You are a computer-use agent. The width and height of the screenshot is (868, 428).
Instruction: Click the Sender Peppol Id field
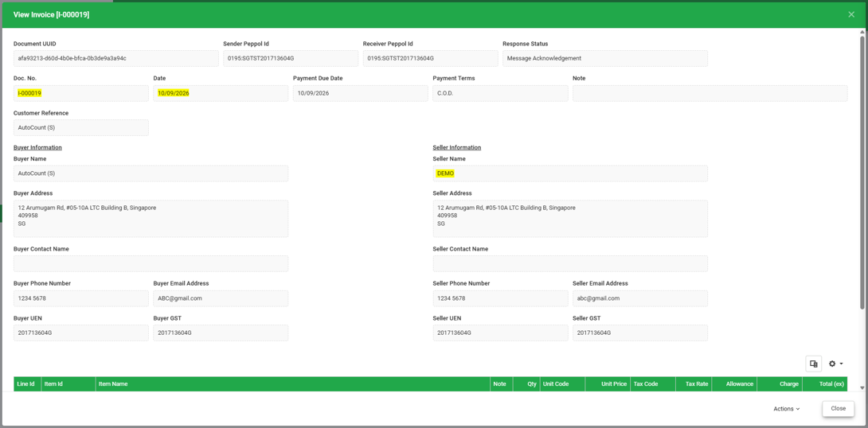click(x=291, y=58)
